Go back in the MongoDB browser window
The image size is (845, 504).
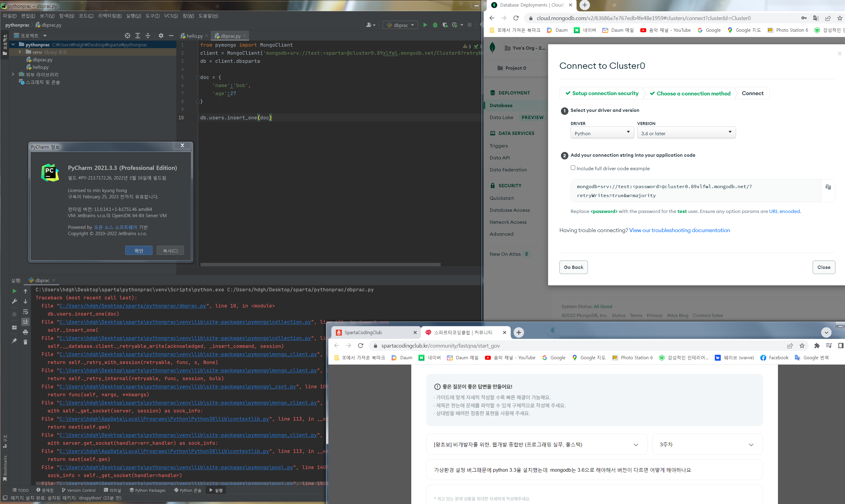[491, 18]
